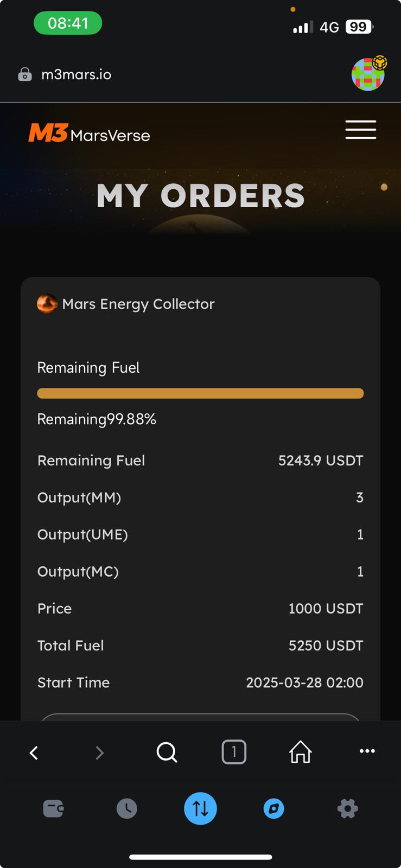Tap the browser forward arrow
Screen dimensions: 401x868
pyautogui.click(x=99, y=752)
